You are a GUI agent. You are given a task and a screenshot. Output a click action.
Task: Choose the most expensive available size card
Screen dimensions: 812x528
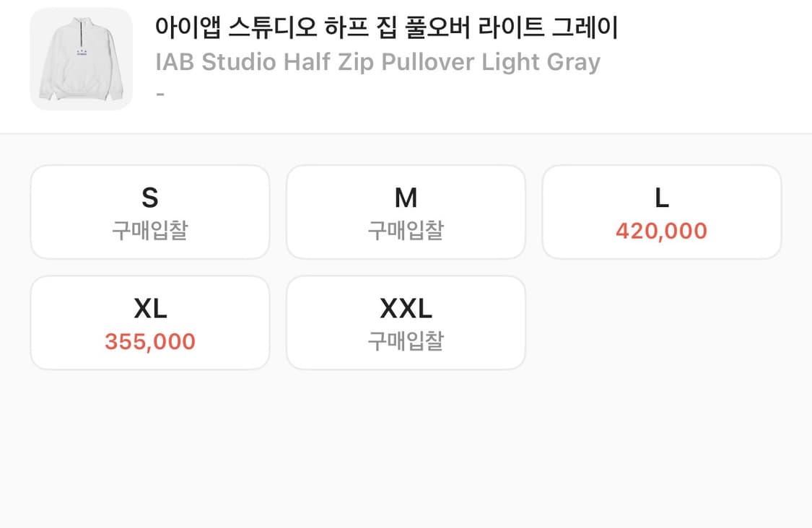(x=661, y=211)
